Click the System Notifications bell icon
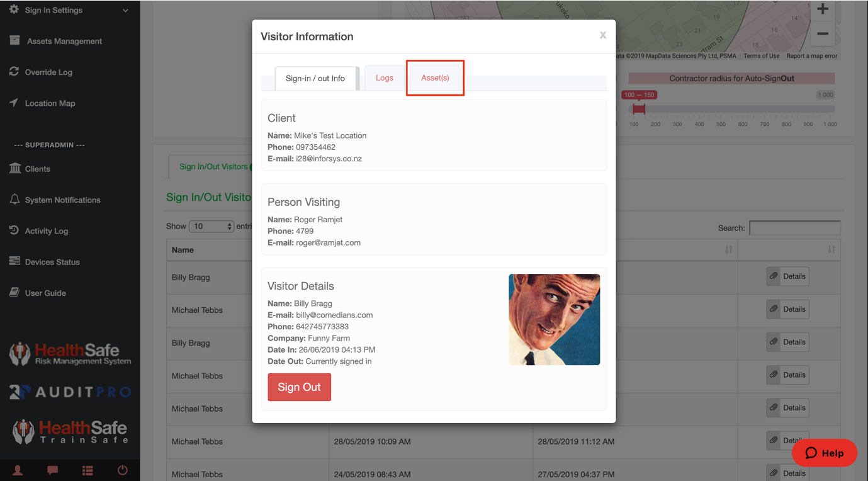This screenshot has width=868, height=481. tap(14, 200)
